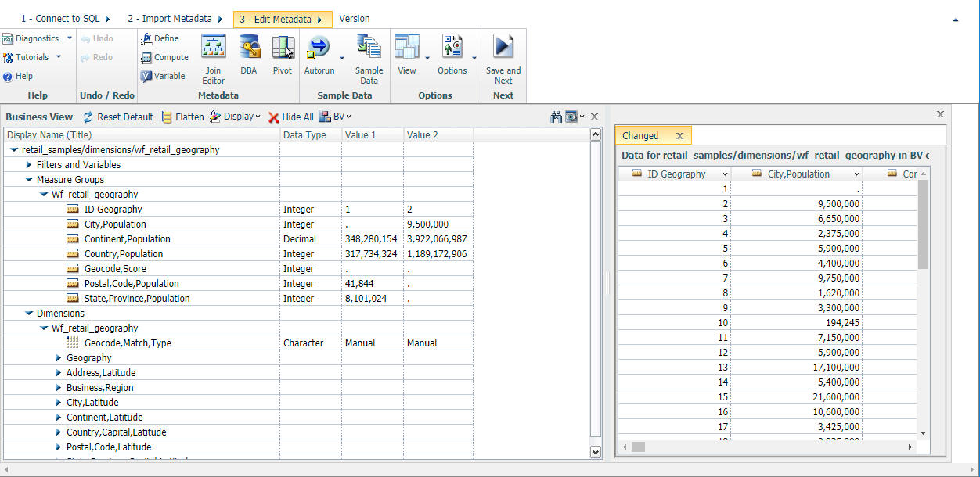The image size is (980, 477).
Task: Open the Autorun dropdown arrow
Action: click(342, 58)
